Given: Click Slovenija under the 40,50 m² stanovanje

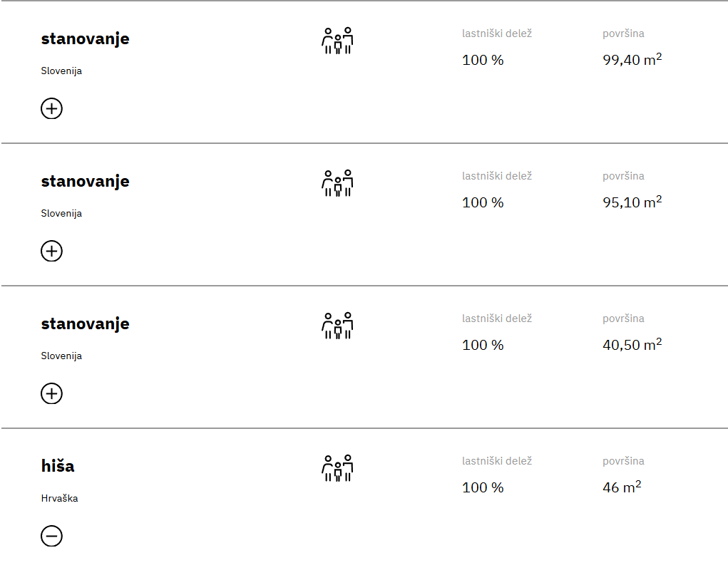Looking at the screenshot, I should tap(61, 356).
